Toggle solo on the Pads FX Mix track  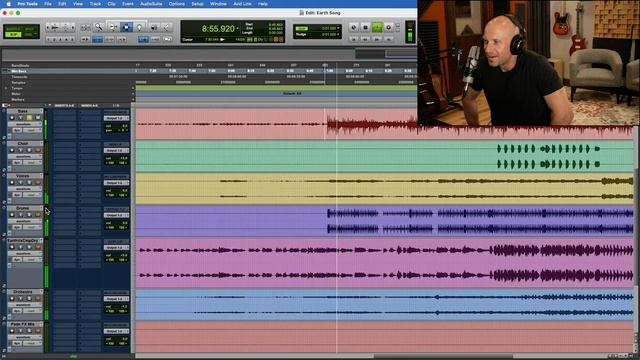click(x=29, y=331)
